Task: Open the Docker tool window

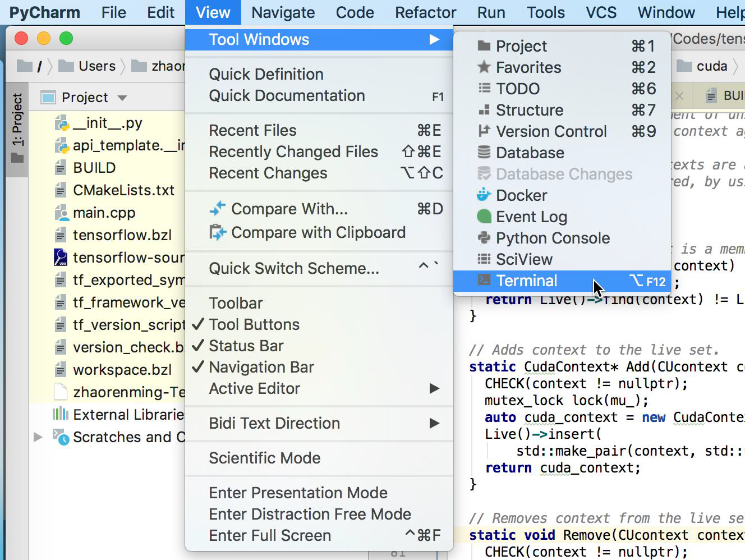Action: pyautogui.click(x=521, y=196)
